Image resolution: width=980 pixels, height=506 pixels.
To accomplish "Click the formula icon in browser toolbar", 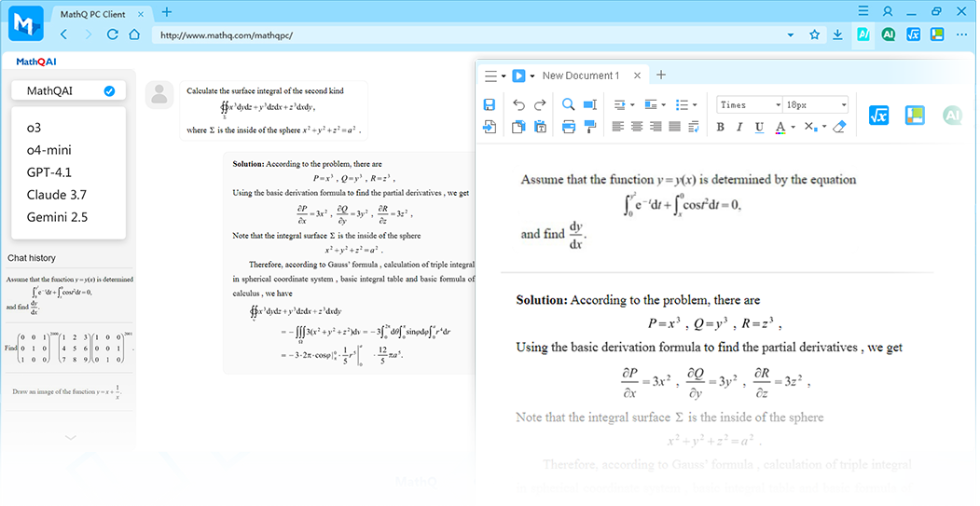I will [x=913, y=35].
